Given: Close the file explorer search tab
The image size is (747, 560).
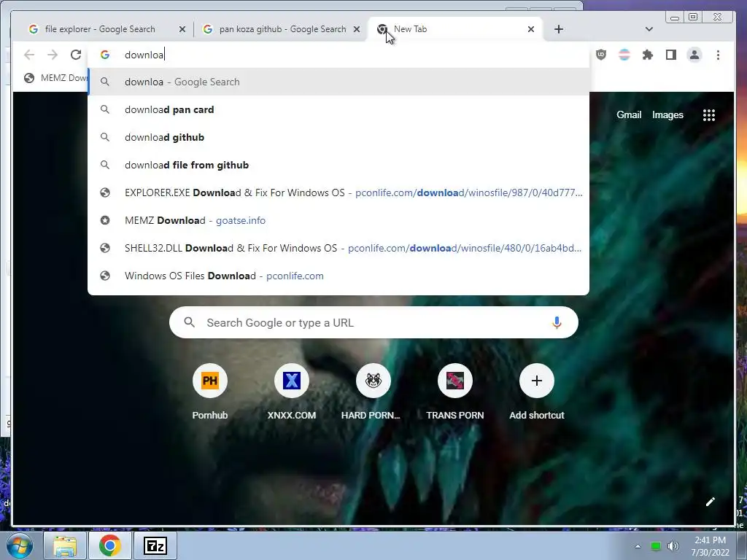Looking at the screenshot, I should [x=182, y=29].
